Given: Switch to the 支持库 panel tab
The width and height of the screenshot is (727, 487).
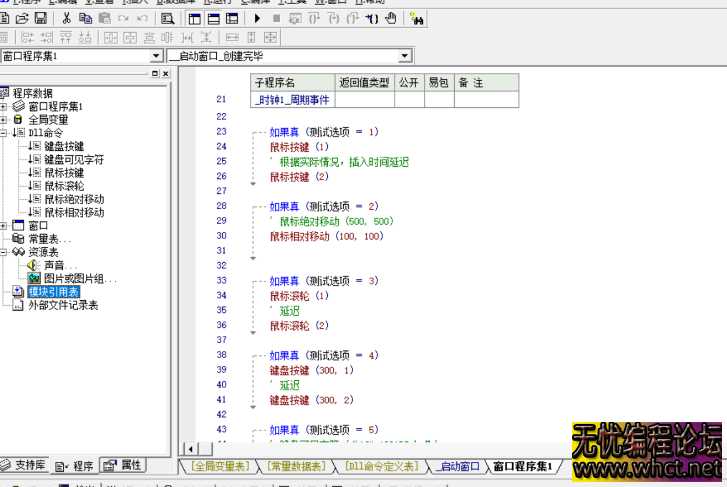Looking at the screenshot, I should pyautogui.click(x=24, y=466).
